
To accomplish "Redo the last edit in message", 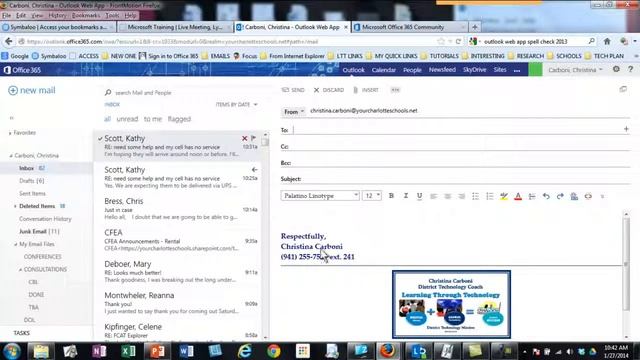I will coord(560,196).
